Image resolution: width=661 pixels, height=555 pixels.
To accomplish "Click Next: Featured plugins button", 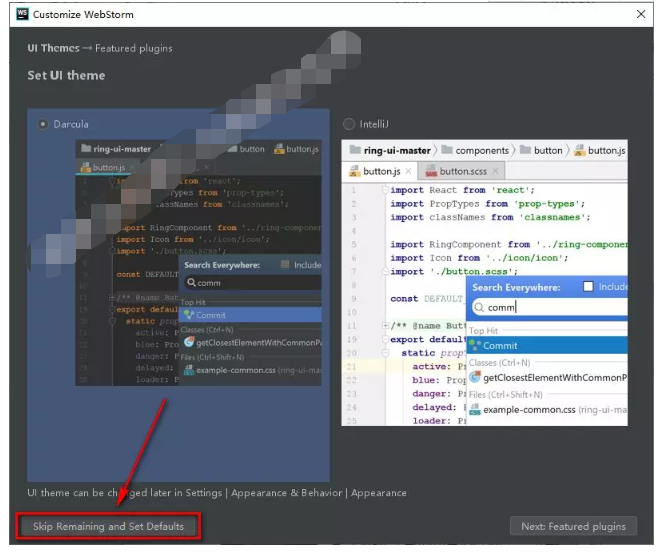I will (x=573, y=526).
